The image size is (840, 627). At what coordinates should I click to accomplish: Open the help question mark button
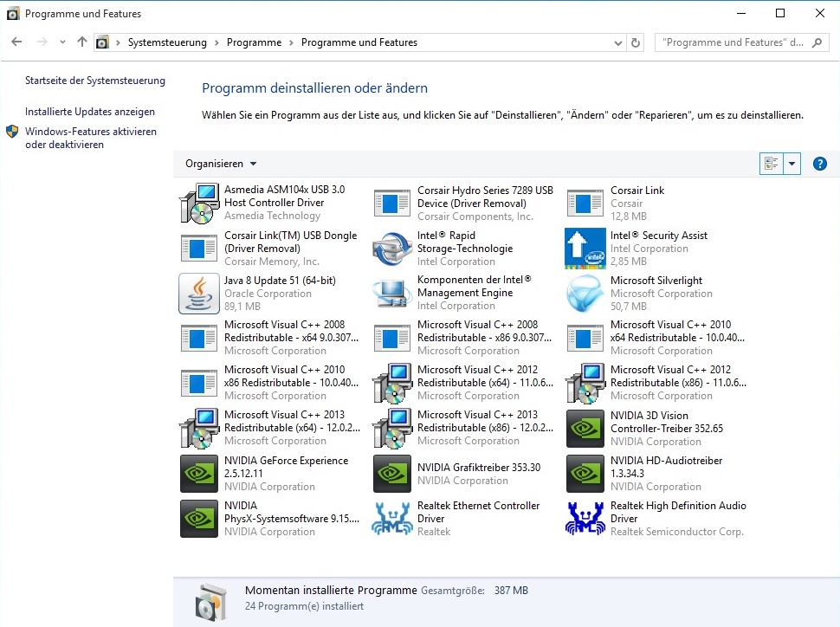[x=819, y=164]
